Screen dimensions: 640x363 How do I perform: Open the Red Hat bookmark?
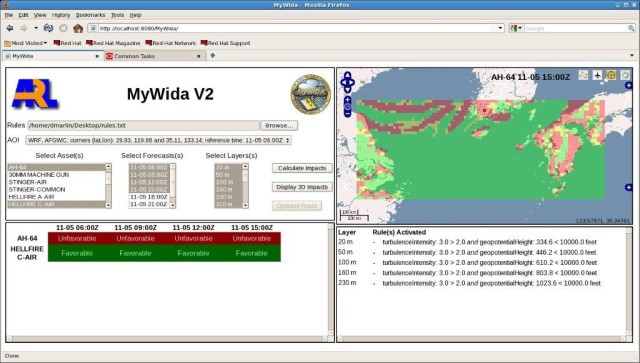[x=67, y=43]
